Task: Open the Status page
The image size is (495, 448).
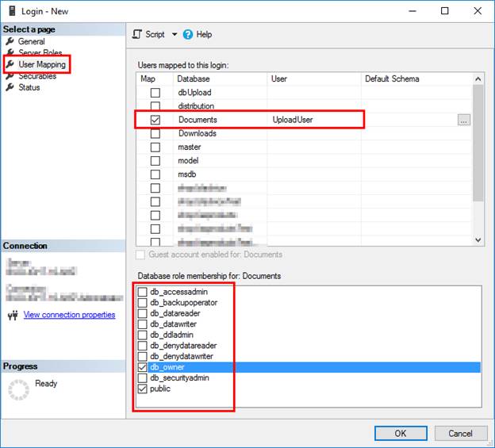Action: click(x=29, y=87)
